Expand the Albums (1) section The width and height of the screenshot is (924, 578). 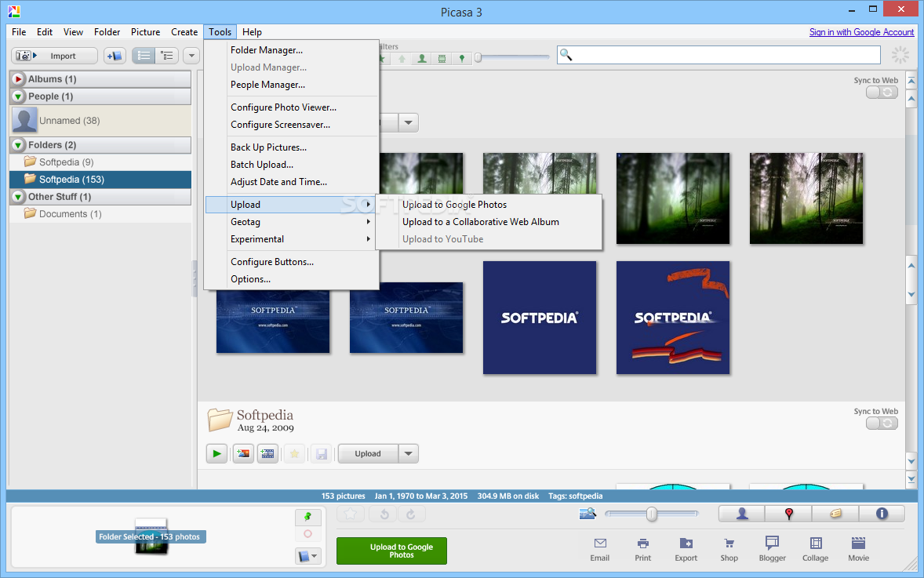pyautogui.click(x=18, y=79)
